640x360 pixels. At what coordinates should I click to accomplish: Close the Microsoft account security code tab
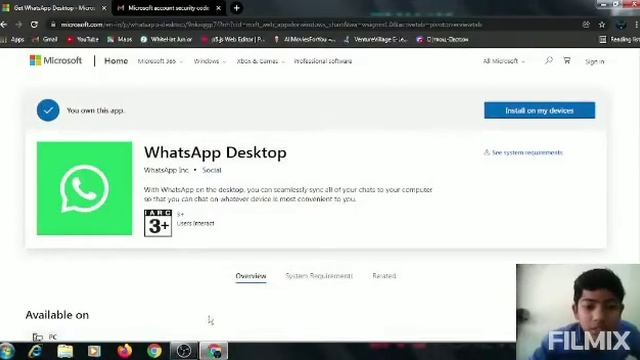[218, 8]
